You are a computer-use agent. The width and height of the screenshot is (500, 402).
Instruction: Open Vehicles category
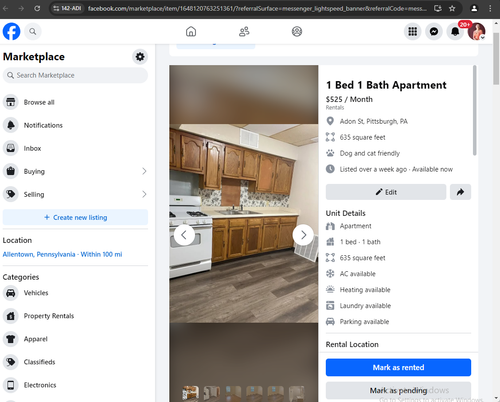[x=75, y=293]
